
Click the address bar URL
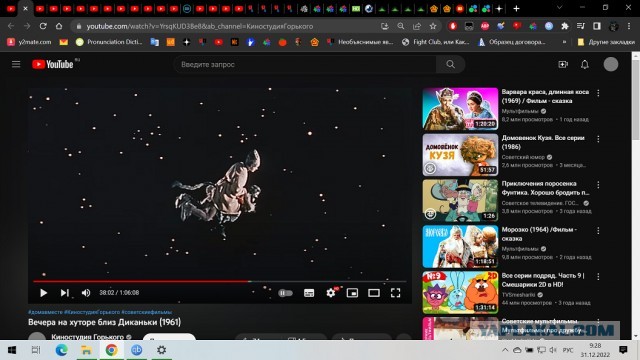pyautogui.click(x=200, y=26)
